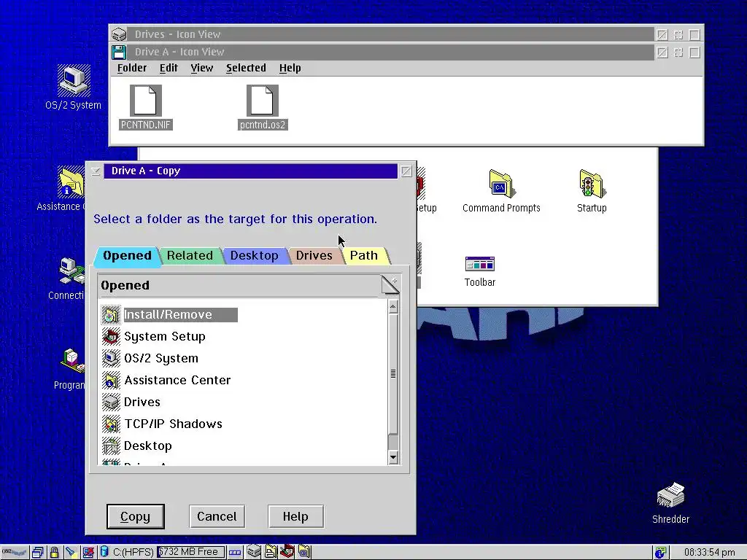This screenshot has width=747, height=560.
Task: Switch to the Path tab
Action: click(x=364, y=256)
